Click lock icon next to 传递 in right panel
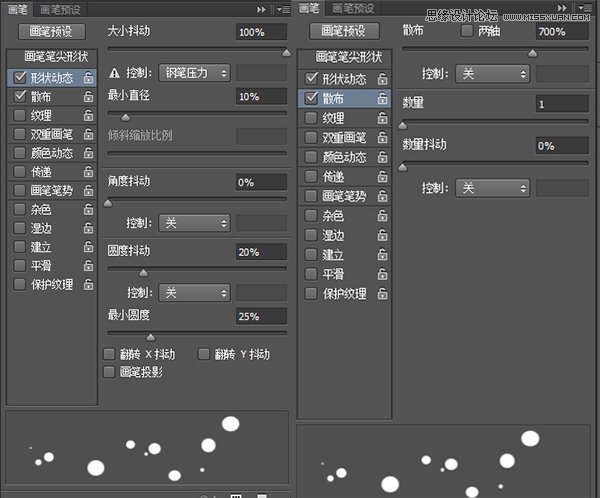 pyautogui.click(x=382, y=176)
